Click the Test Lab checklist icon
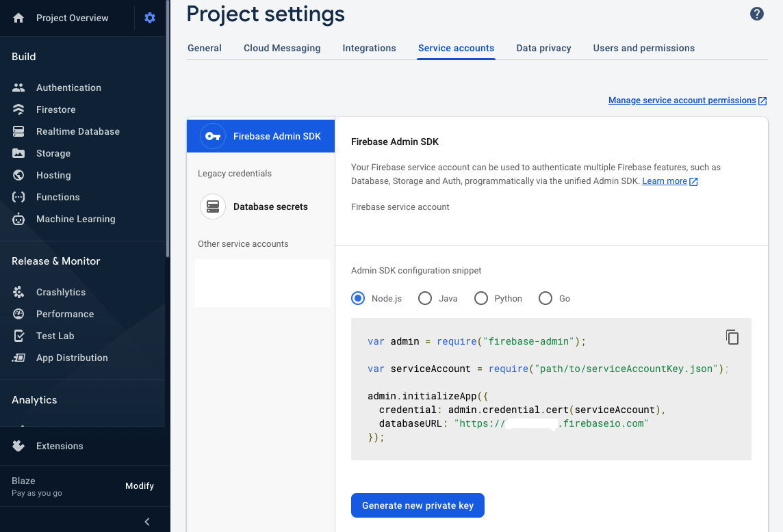The image size is (783, 532). click(18, 336)
